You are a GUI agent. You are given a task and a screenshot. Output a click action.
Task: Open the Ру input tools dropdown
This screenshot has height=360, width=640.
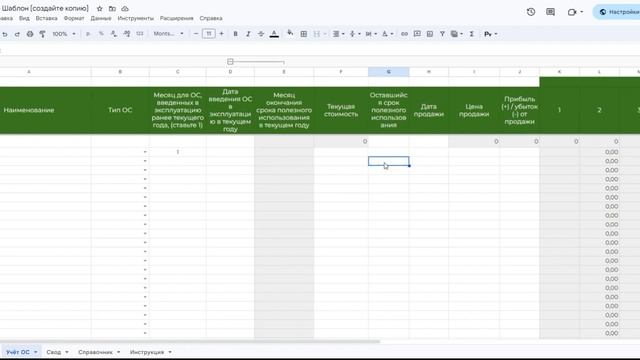490,34
